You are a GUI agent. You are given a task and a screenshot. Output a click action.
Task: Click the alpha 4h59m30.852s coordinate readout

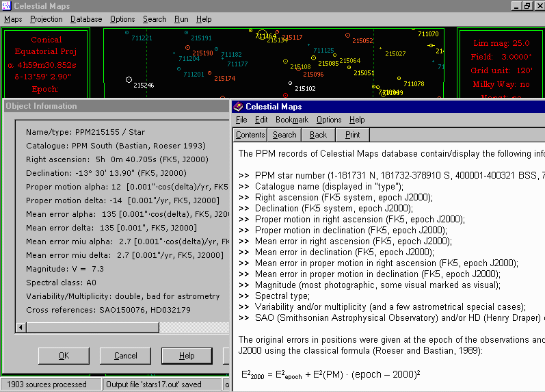42,65
